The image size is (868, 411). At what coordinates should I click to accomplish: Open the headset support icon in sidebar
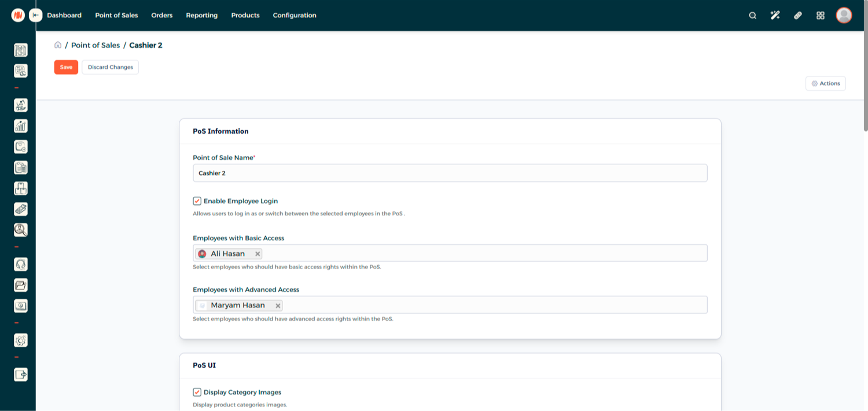21,265
